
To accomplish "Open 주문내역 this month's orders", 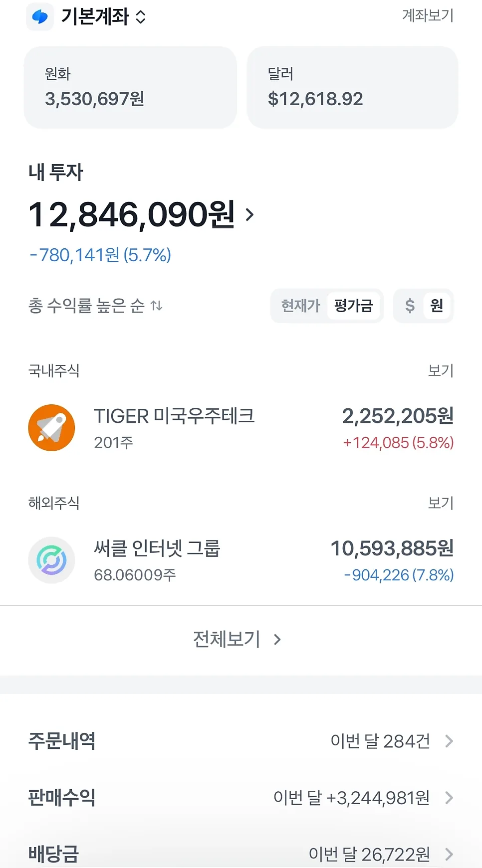I will pyautogui.click(x=241, y=741).
